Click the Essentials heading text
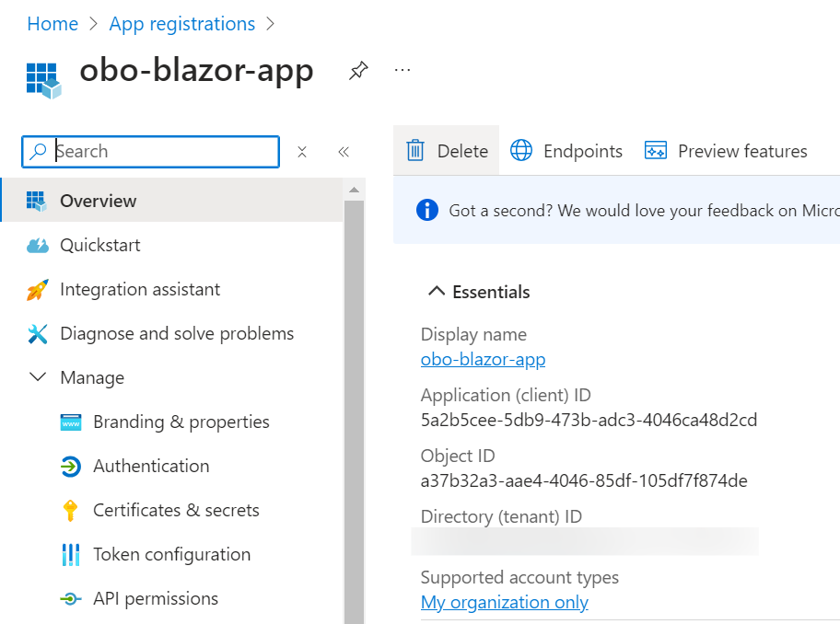Screen dimensions: 840x624 (x=491, y=292)
